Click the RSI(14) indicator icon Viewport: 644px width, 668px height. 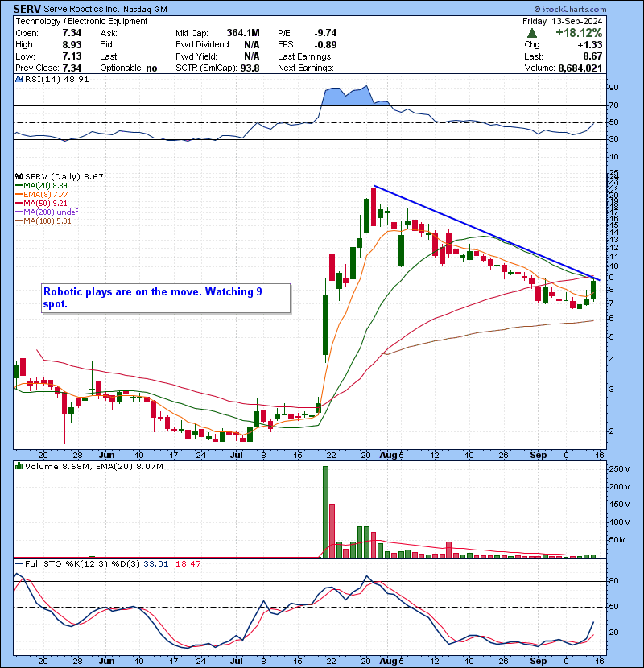pos(19,79)
